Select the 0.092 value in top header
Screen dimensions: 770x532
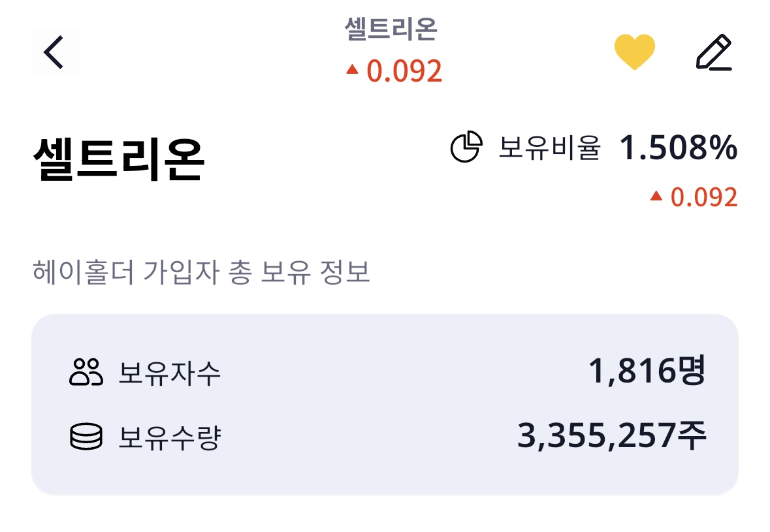coord(404,71)
